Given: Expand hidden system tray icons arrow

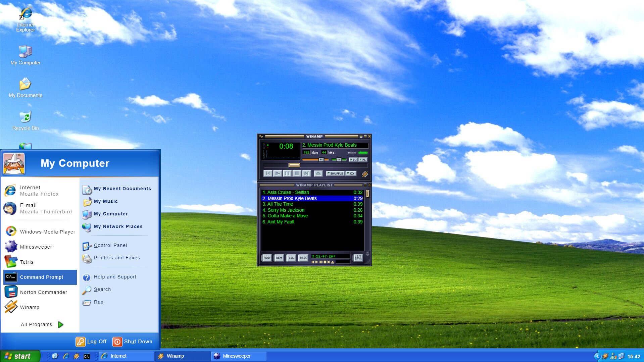Looking at the screenshot, I should point(597,356).
